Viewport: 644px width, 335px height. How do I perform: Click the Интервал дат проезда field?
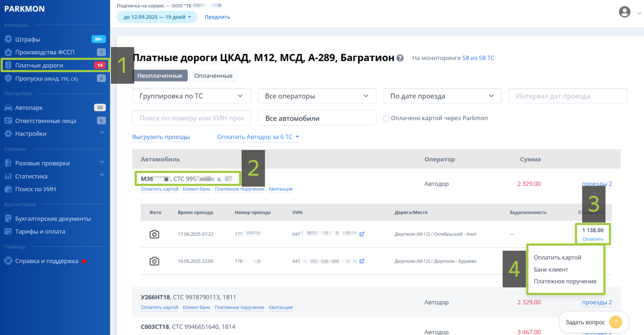[x=568, y=96]
